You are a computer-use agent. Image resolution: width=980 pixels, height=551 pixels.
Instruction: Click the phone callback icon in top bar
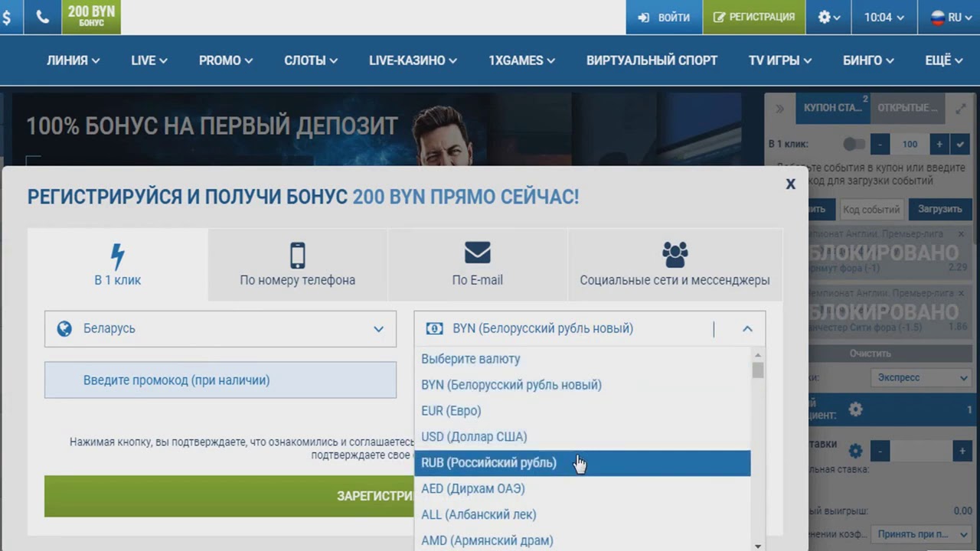point(42,17)
